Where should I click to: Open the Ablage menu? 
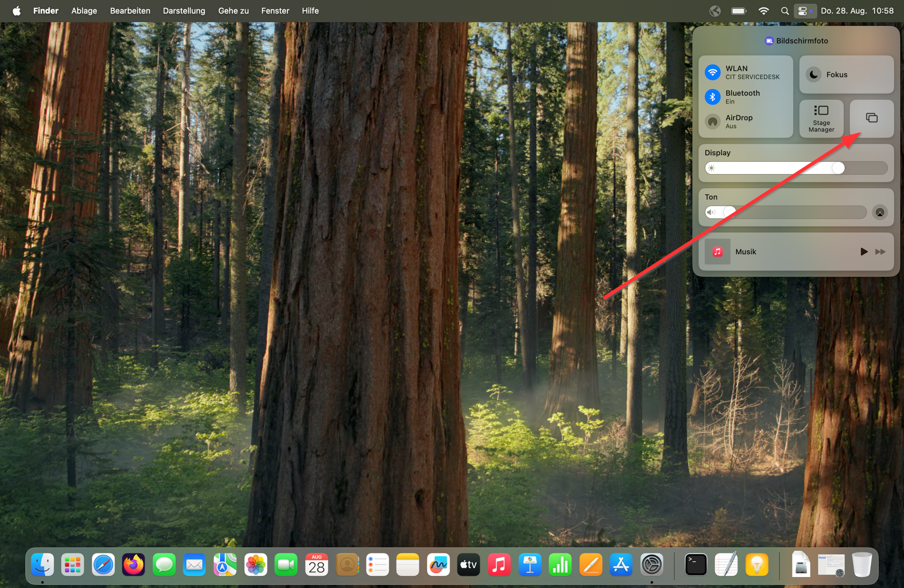pos(84,11)
